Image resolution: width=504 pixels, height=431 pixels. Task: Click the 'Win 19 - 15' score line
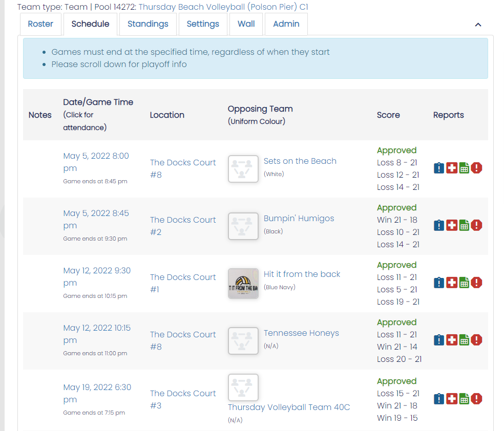397,418
